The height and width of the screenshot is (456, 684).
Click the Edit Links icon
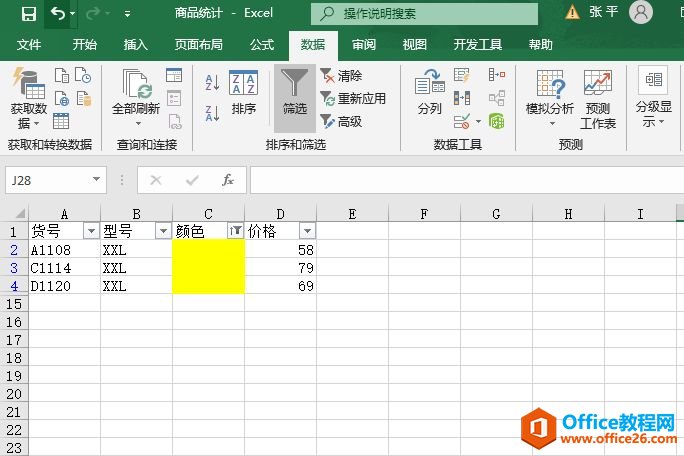pos(175,121)
